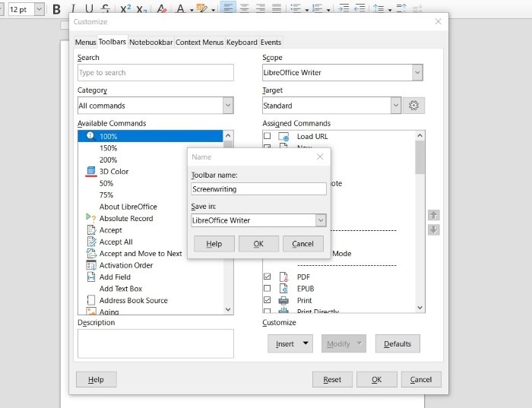Click OK in the Name dialog

tap(258, 244)
